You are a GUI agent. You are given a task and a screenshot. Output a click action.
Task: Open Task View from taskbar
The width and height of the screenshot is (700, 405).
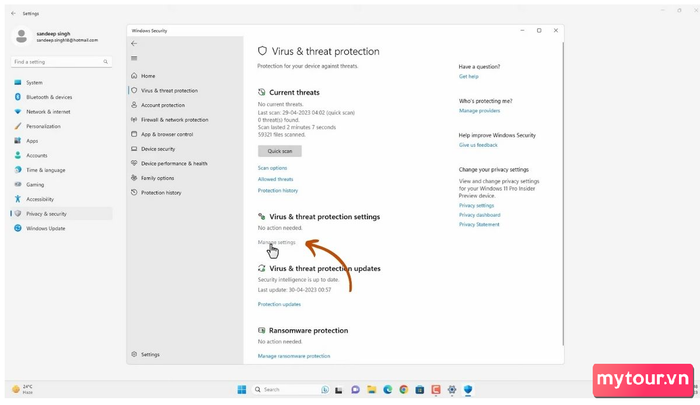pos(339,390)
